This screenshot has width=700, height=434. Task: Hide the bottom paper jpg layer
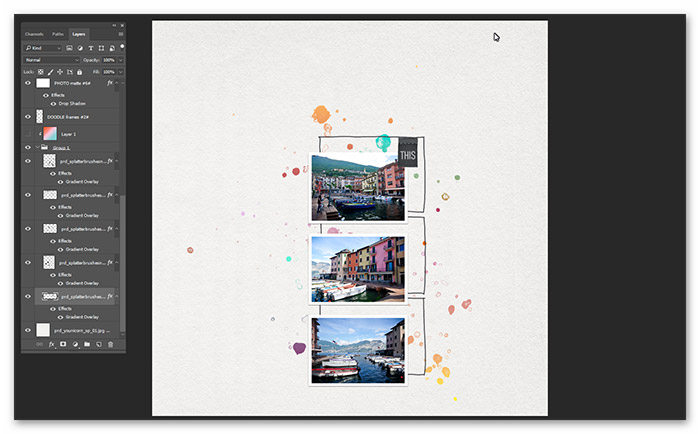(28, 330)
